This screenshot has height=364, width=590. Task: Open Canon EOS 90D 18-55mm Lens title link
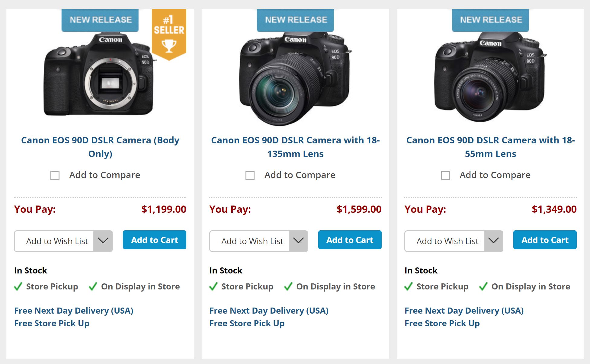(x=490, y=147)
